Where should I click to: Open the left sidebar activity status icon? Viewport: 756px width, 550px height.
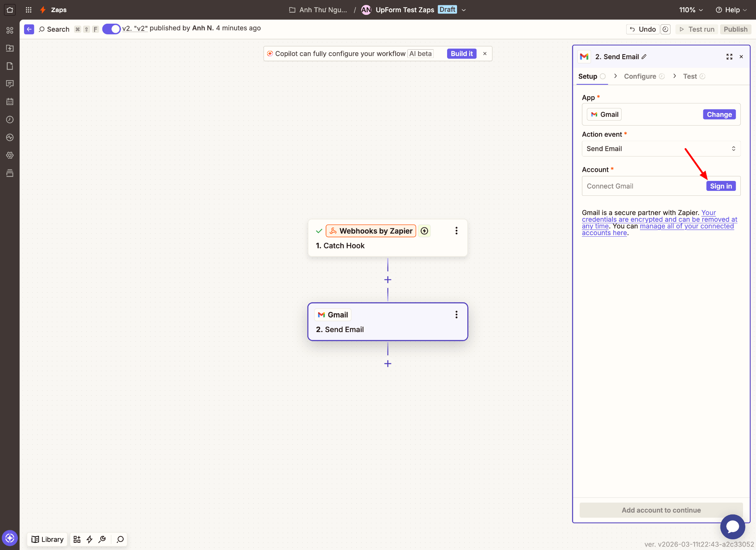tap(10, 137)
